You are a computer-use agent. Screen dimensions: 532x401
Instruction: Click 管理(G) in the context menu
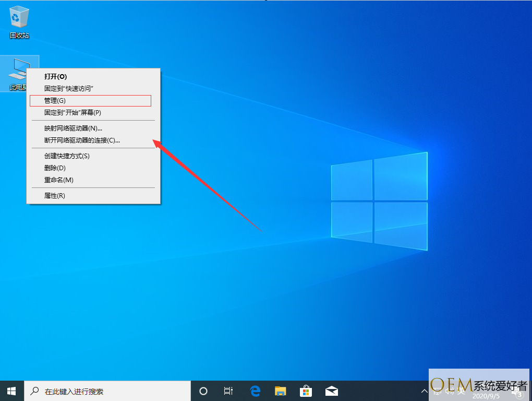point(55,100)
